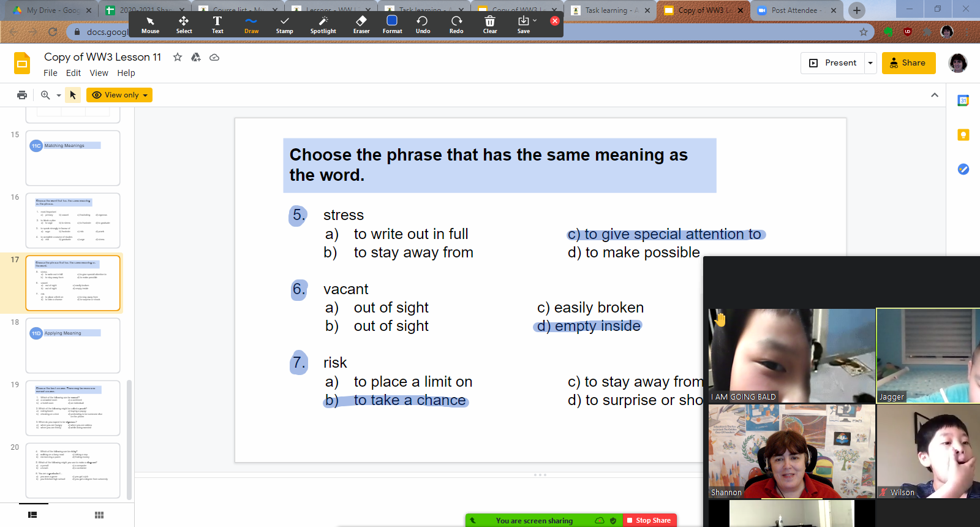Open the Chrome profile avatar
Image resolution: width=980 pixels, height=527 pixels.
point(947,32)
